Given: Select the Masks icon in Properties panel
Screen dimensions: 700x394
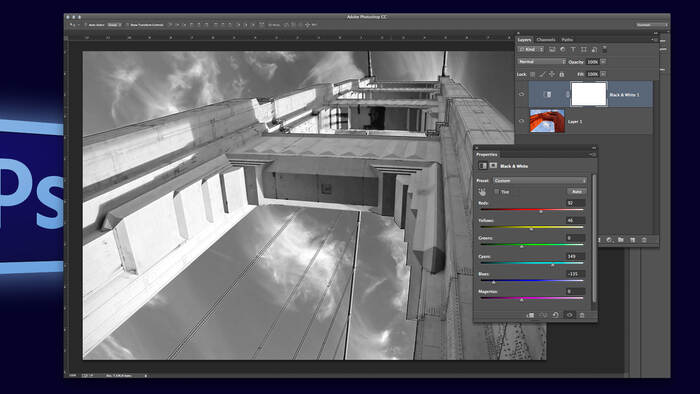Looking at the screenshot, I should coord(493,166).
